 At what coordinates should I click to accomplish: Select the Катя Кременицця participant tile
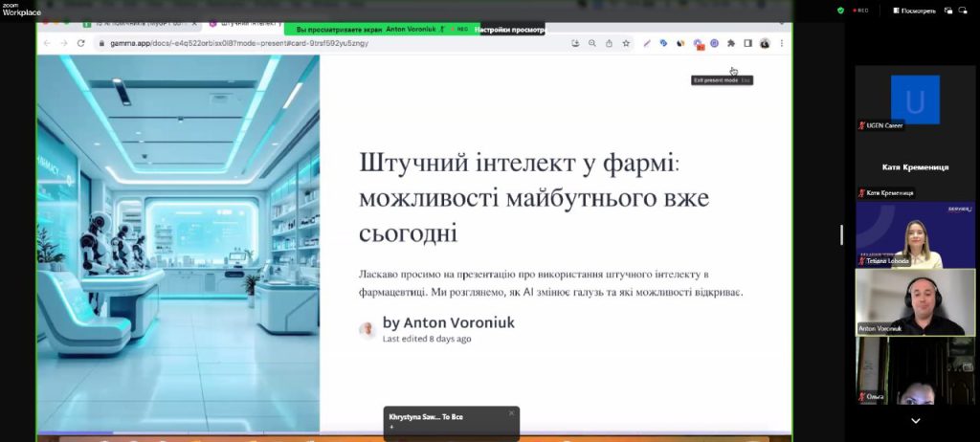(x=915, y=166)
